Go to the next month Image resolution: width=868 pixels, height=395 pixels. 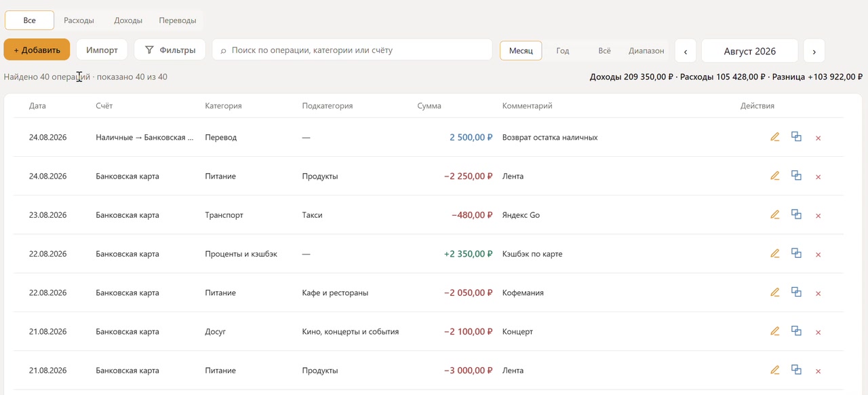tap(814, 51)
